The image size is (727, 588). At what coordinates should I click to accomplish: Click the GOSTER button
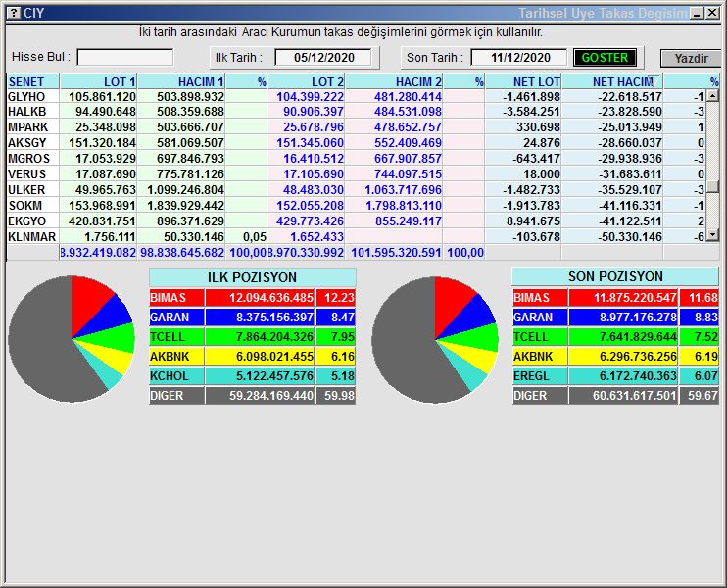point(605,58)
